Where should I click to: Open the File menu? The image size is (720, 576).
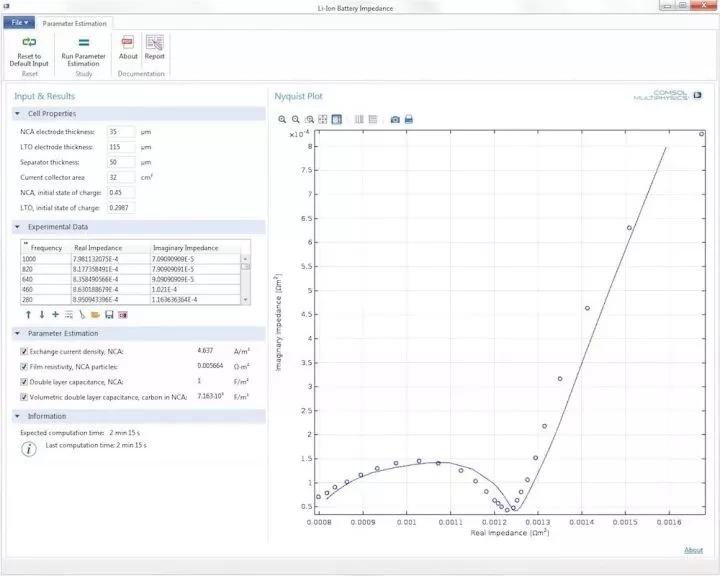pos(20,22)
